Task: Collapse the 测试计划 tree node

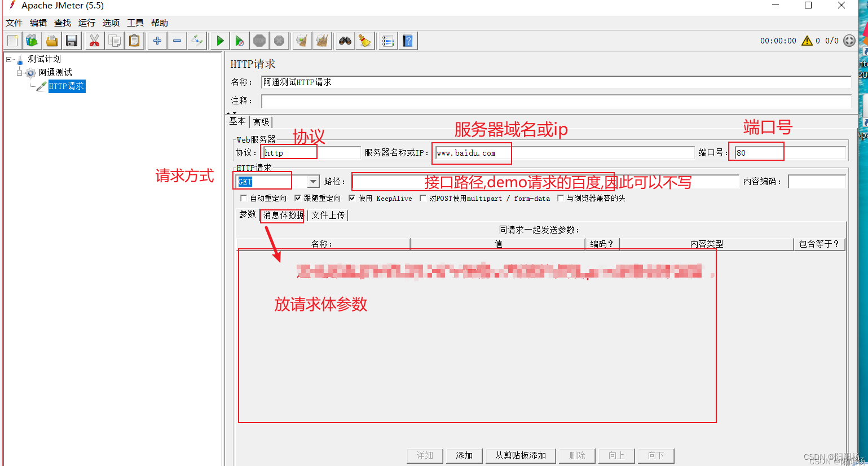Action: 9,59
